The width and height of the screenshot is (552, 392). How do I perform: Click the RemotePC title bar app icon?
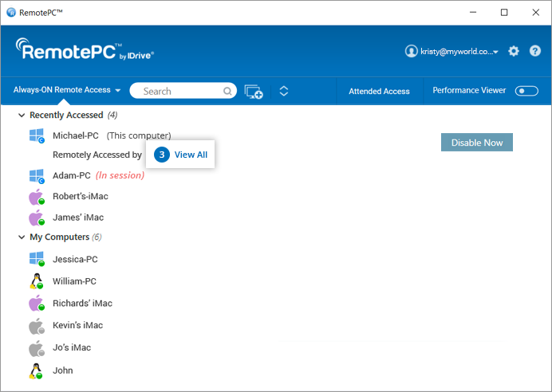(11, 13)
